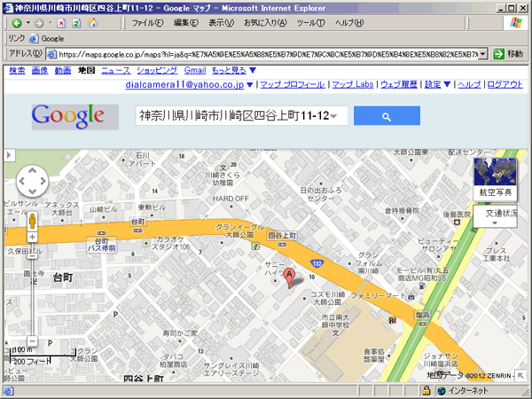Click the Street View pegman icon
Screen dimensions: 532x399
[x=32, y=221]
